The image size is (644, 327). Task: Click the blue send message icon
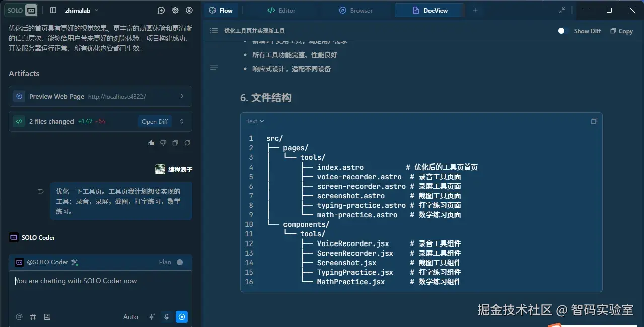[182, 317]
